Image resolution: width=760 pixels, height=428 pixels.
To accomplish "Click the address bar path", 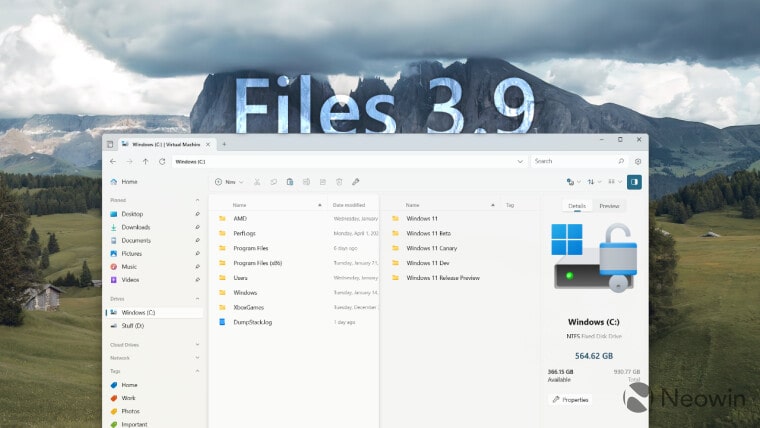I will coord(190,161).
